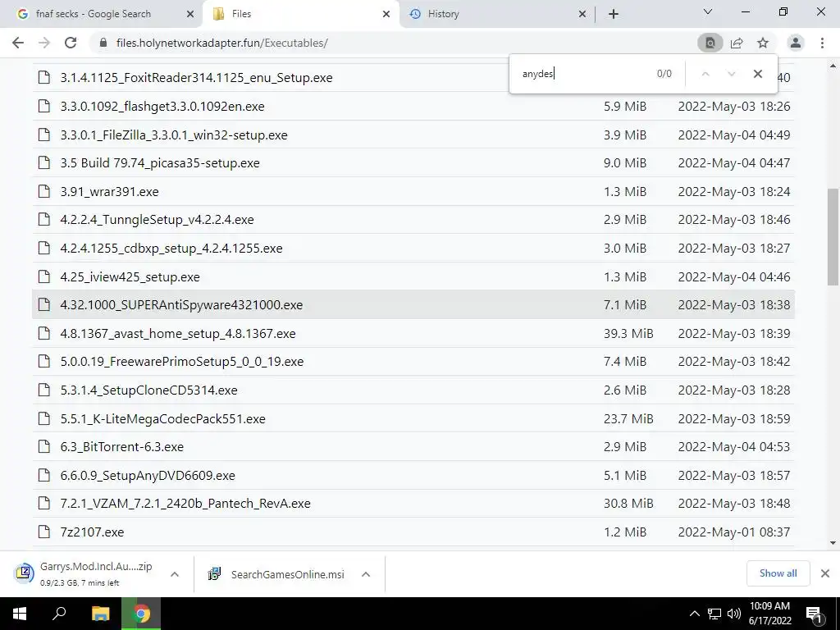Screen dimensions: 840x630
Task: Open the volume control tray icon
Action: pyautogui.click(x=734, y=614)
